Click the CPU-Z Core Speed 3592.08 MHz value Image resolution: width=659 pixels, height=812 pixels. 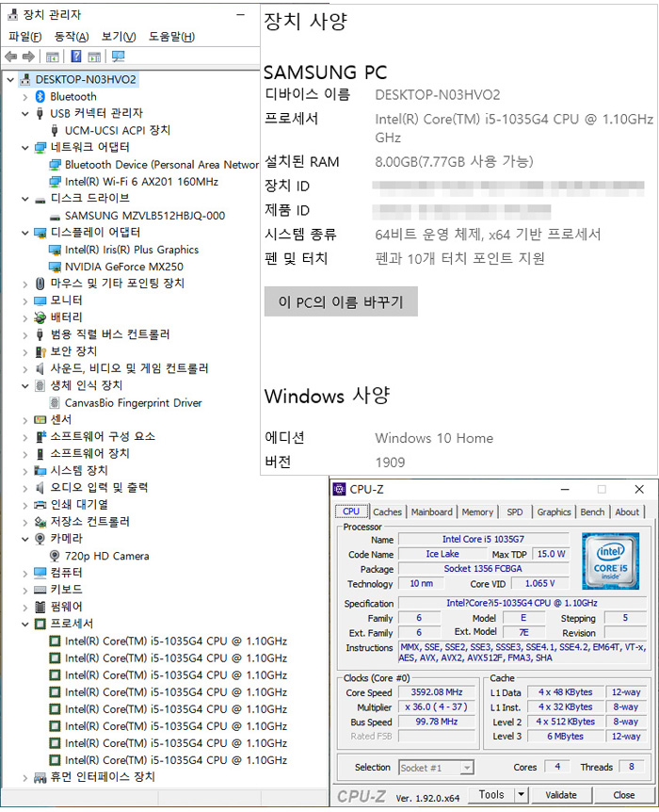[437, 692]
